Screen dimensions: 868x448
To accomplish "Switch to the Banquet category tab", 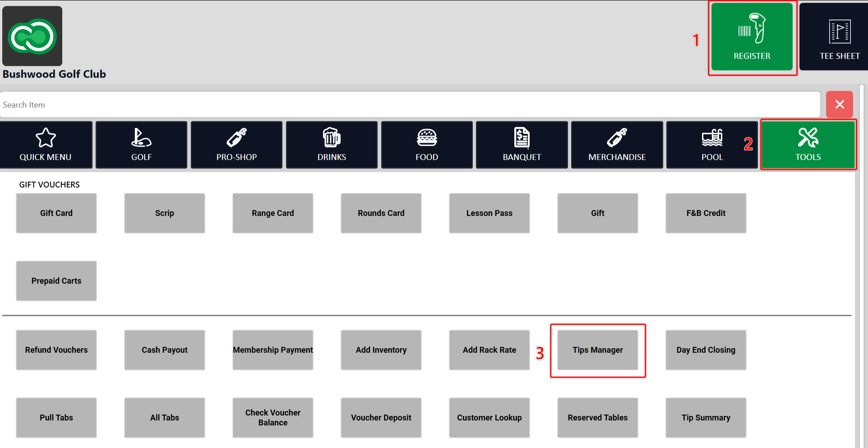I will tap(522, 145).
